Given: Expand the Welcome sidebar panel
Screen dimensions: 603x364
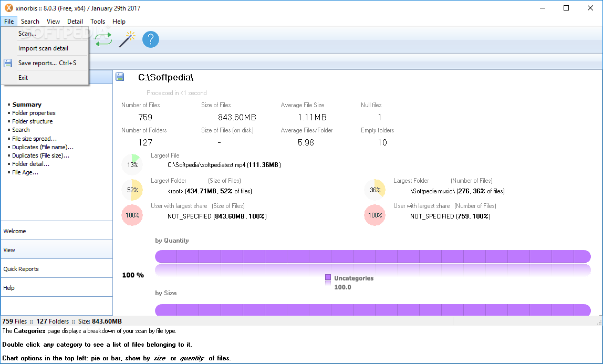Looking at the screenshot, I should [57, 231].
